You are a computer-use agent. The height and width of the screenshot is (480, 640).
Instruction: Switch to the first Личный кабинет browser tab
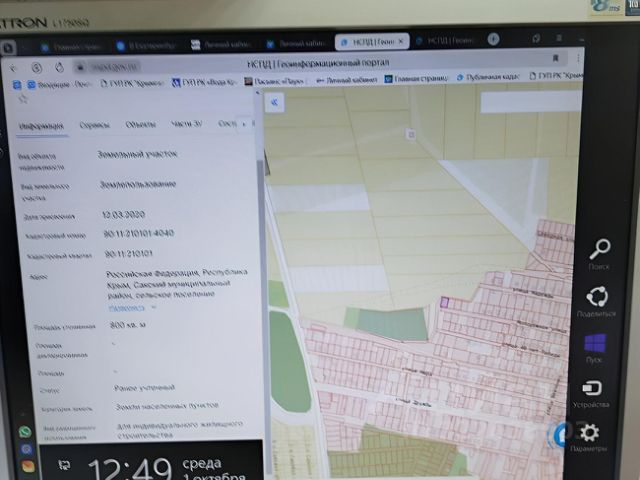click(x=222, y=44)
